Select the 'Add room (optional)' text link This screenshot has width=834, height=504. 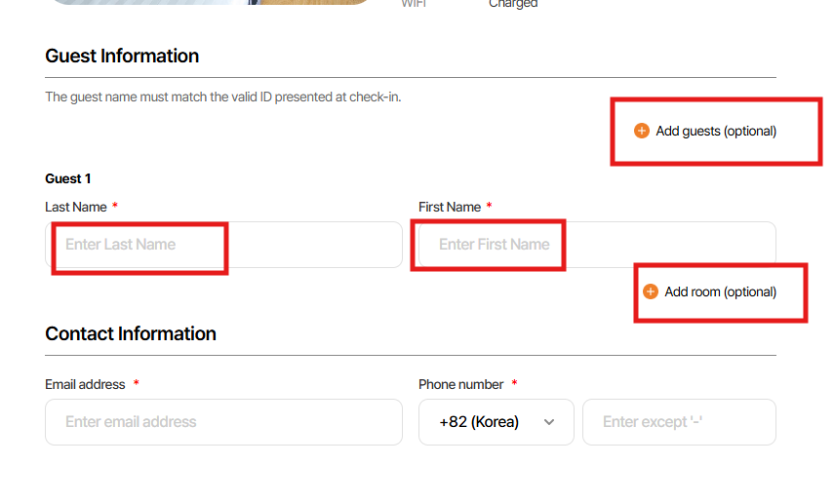(720, 291)
